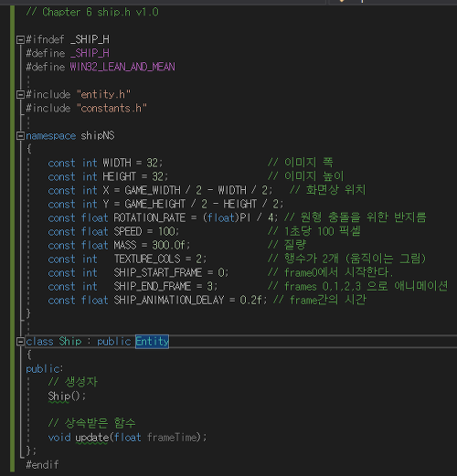Click the TEXTURE_COLS constant
The width and height of the screenshot is (457, 476).
tap(147, 259)
